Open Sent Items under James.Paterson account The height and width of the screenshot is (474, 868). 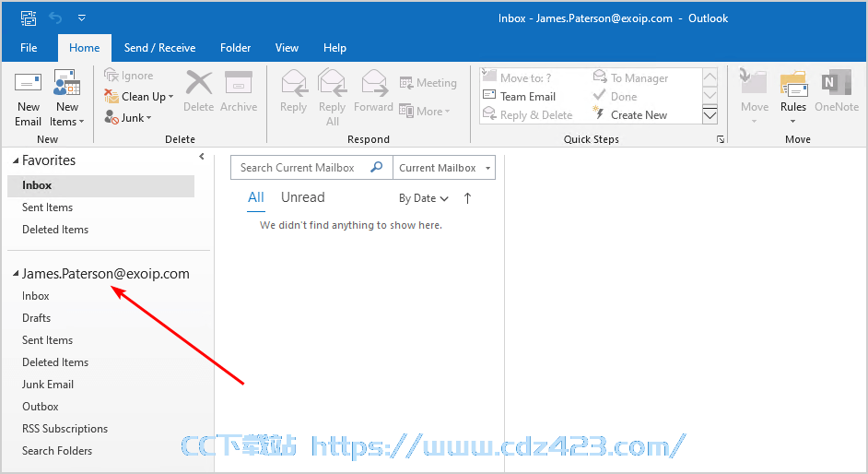48,340
